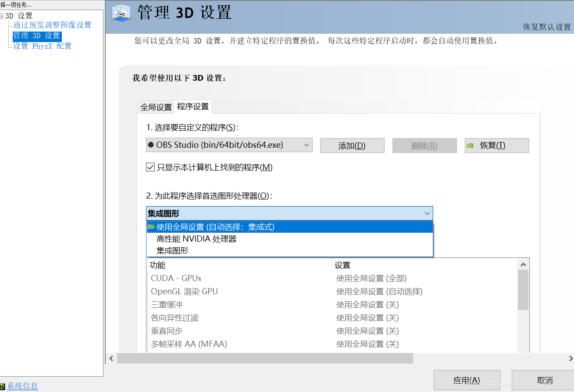Click the system information icon at bottom left
Image resolution: width=574 pixels, height=392 pixels.
point(3,386)
